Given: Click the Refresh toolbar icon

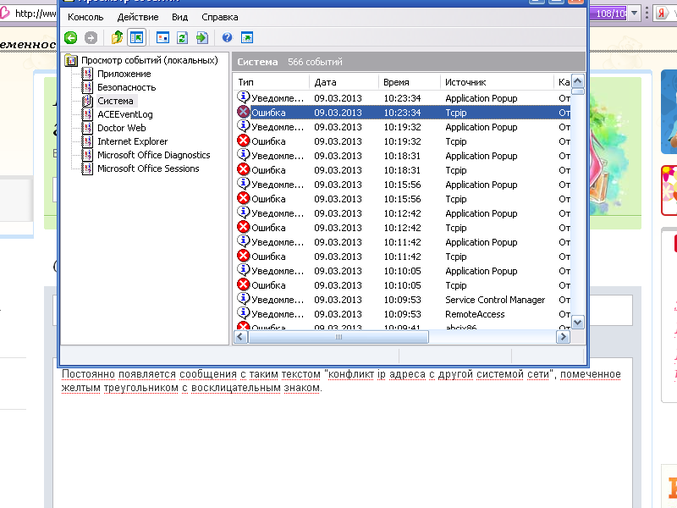Looking at the screenshot, I should [182, 38].
